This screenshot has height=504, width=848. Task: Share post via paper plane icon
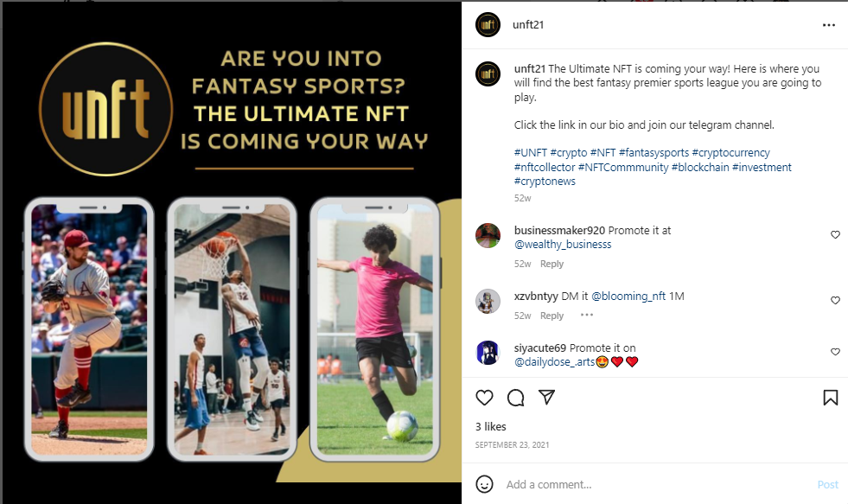(x=547, y=398)
